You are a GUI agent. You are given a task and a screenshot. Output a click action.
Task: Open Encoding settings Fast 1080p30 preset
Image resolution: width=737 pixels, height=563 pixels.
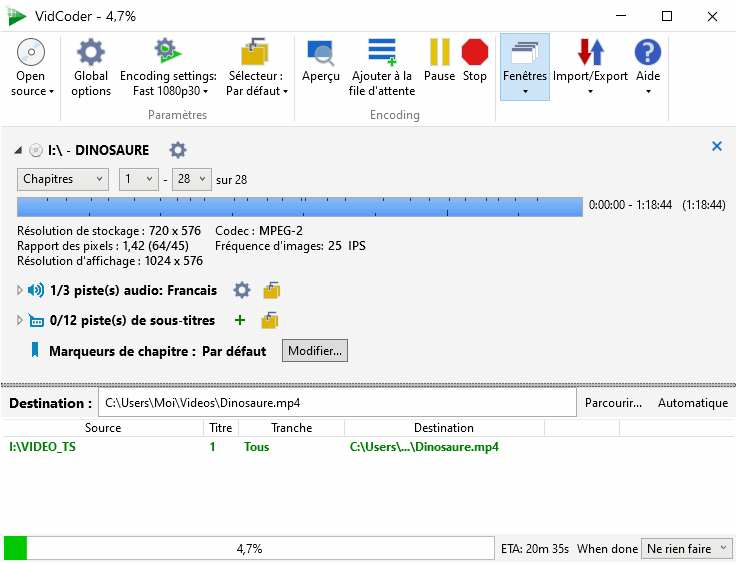pyautogui.click(x=168, y=68)
